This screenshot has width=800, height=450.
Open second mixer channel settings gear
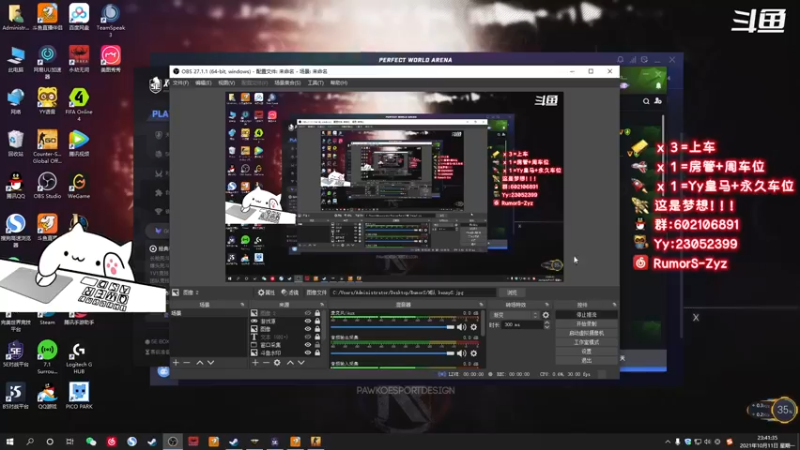[473, 353]
